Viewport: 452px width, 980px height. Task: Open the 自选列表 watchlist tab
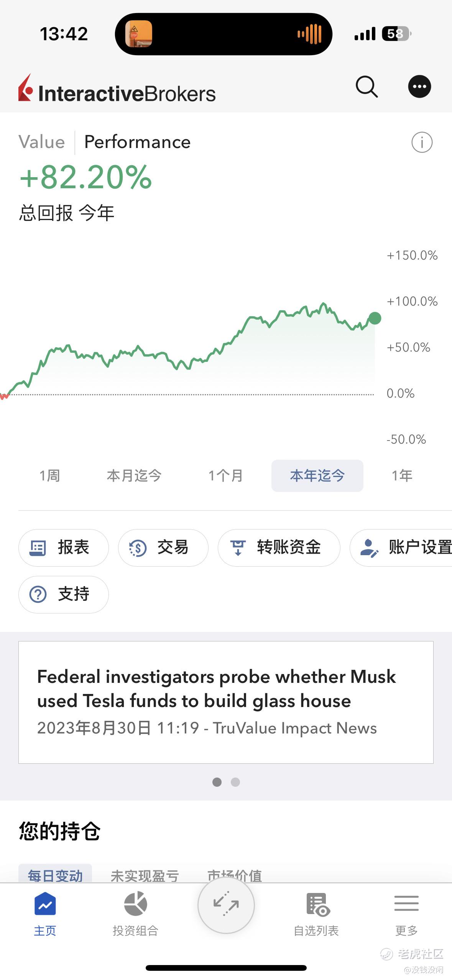click(x=316, y=914)
